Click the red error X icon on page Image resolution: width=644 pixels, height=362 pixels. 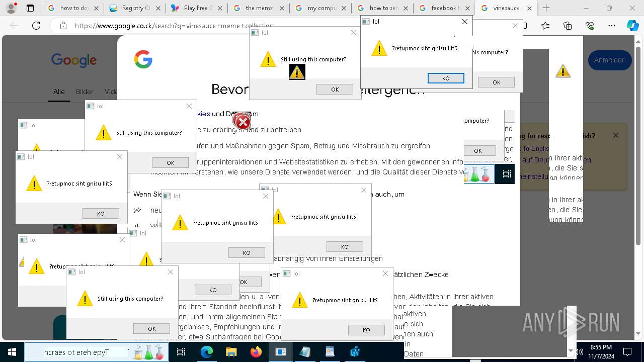pos(242,121)
